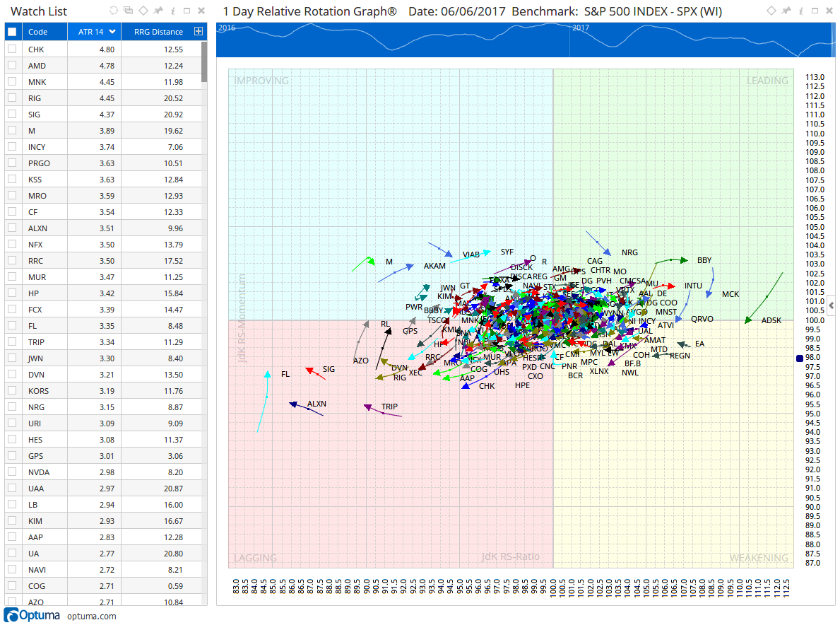The image size is (840, 625).
Task: Open info for the Relative Rotation Graph
Action: tap(800, 11)
